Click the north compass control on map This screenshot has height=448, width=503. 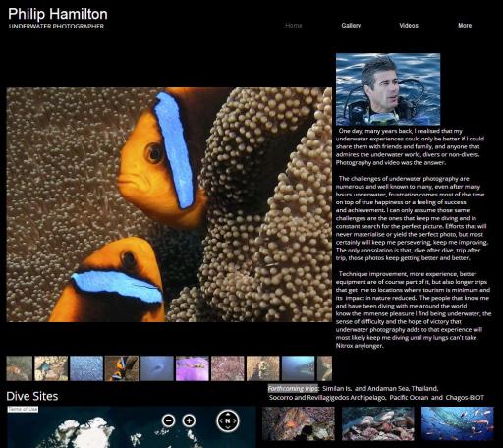pyautogui.click(x=228, y=420)
